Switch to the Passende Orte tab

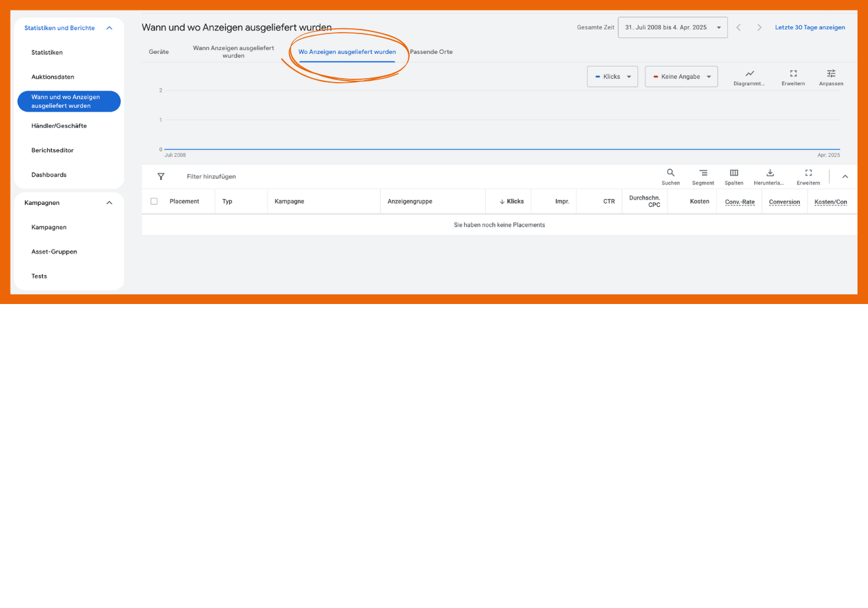click(x=431, y=52)
